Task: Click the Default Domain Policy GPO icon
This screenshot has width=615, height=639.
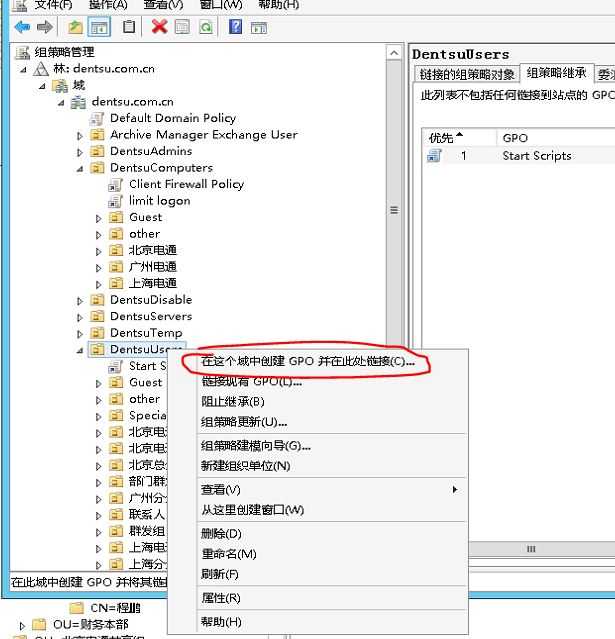Action: [x=97, y=119]
